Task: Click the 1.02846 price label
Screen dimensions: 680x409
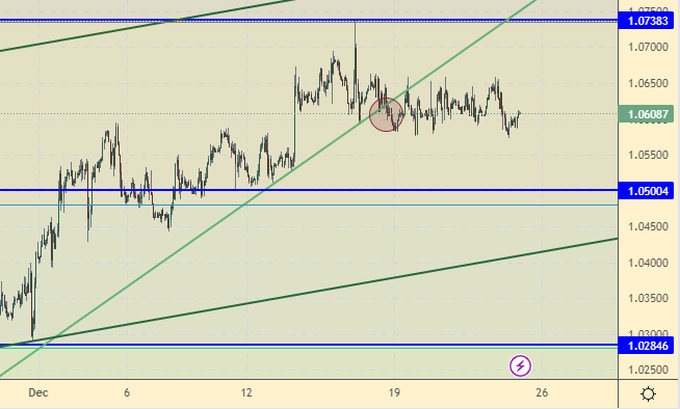Action: (x=647, y=345)
